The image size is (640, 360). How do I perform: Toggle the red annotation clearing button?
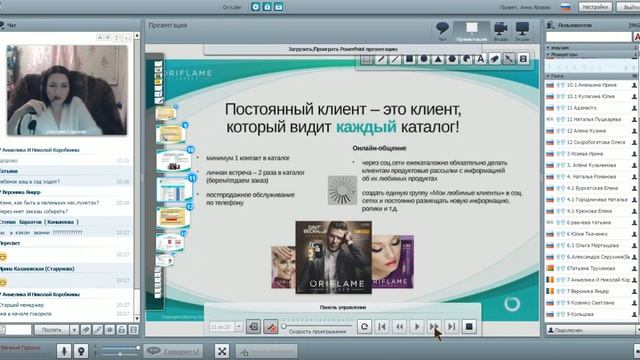coord(271,327)
